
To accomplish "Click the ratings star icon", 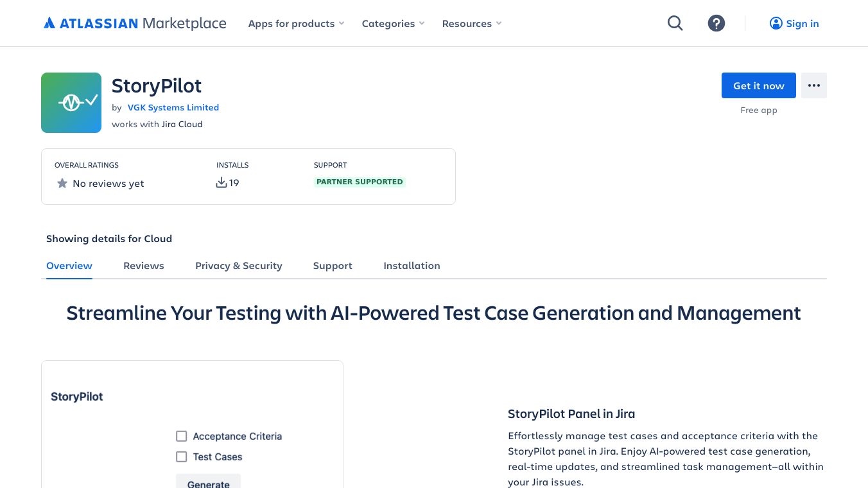I will pos(62,184).
